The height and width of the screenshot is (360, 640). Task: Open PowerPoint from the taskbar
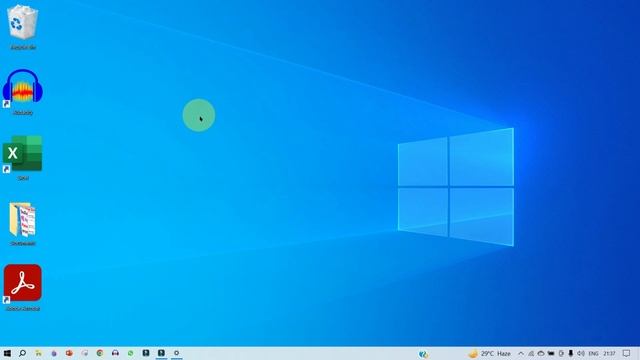coord(69,353)
